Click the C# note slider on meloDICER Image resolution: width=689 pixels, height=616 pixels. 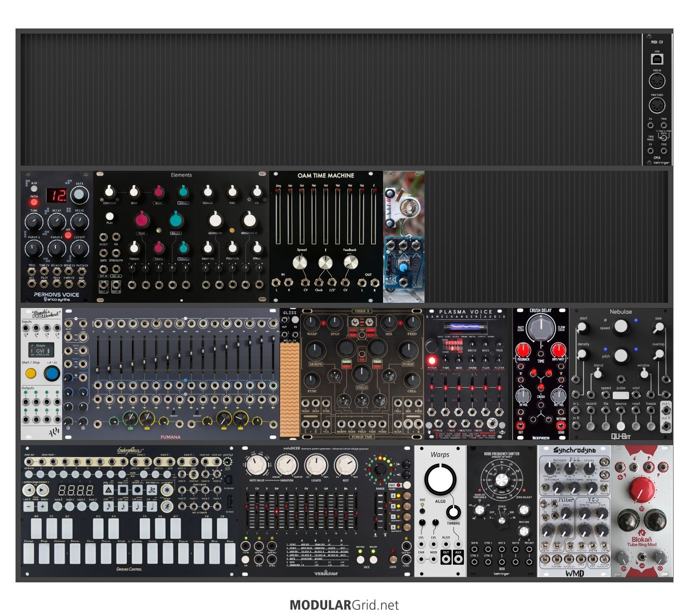tap(257, 510)
